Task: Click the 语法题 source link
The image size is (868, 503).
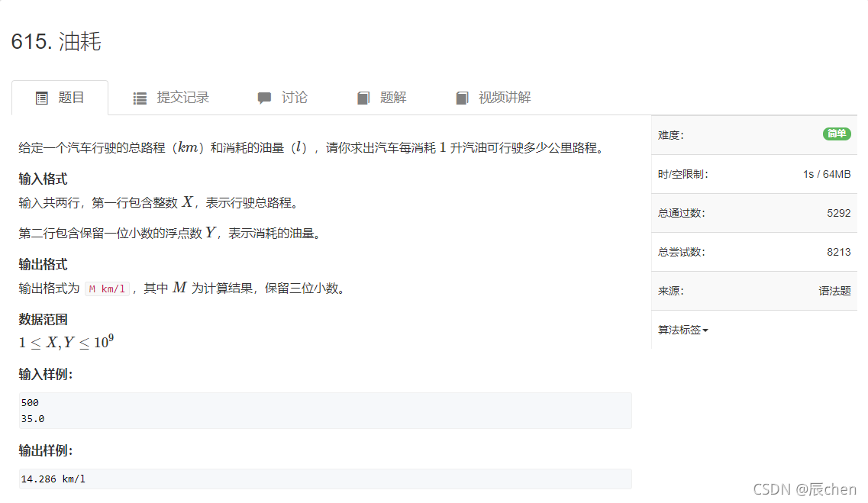Action: [x=834, y=291]
